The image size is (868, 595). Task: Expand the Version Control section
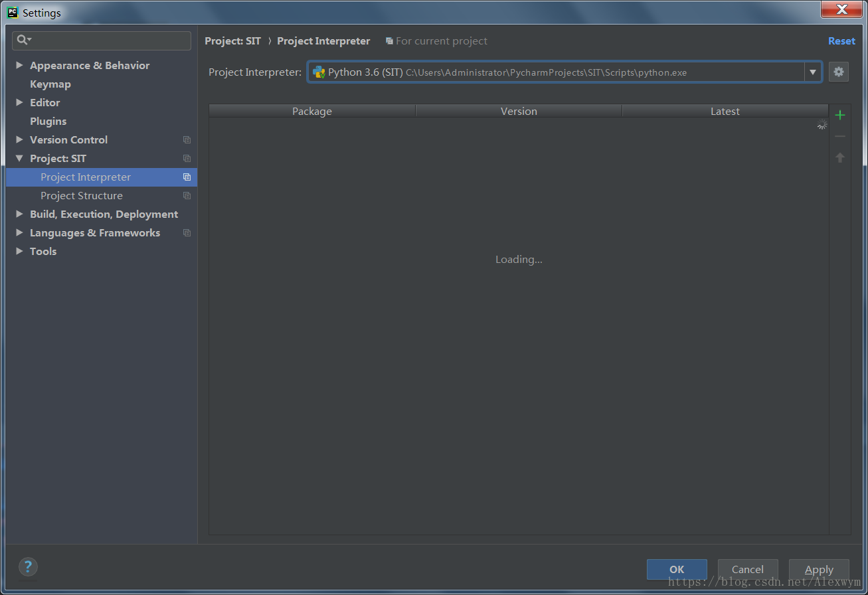[19, 139]
